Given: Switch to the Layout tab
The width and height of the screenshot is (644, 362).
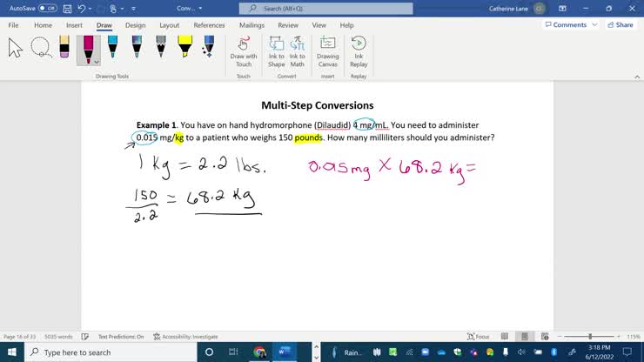Looking at the screenshot, I should click(x=169, y=25).
